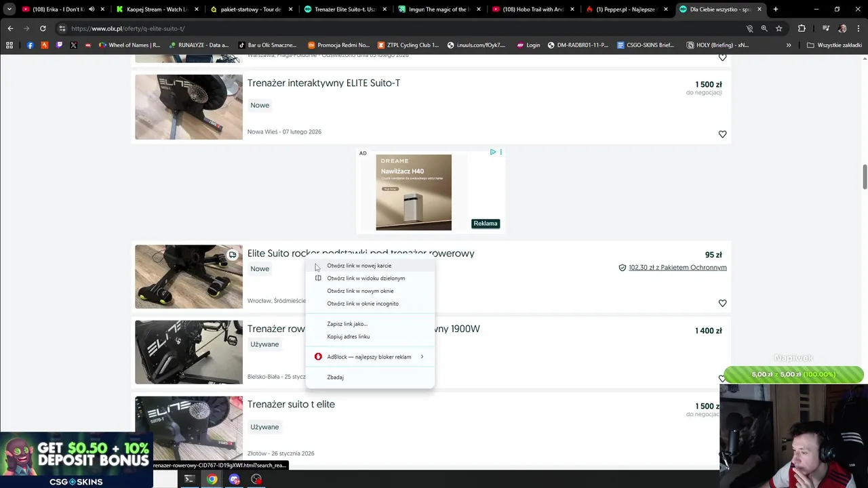Viewport: 868px width, 488px height.
Task: Open the bookmarks apps grid icon
Action: [9, 45]
